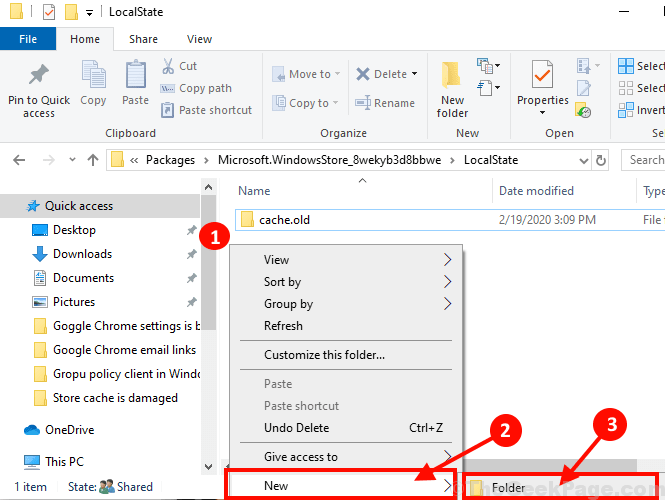Sort by the Name column header
Screen dimensions: 665x500
254,191
